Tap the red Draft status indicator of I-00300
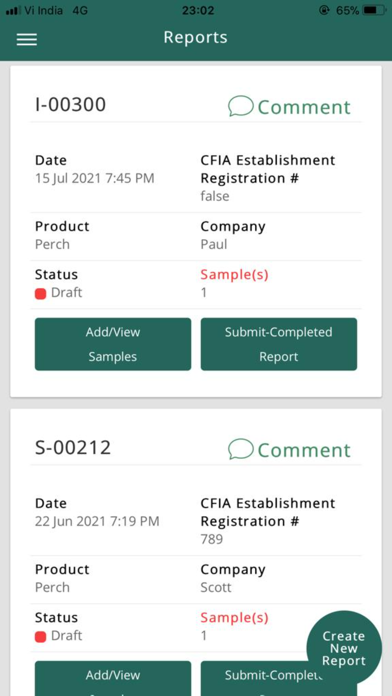 click(x=40, y=293)
